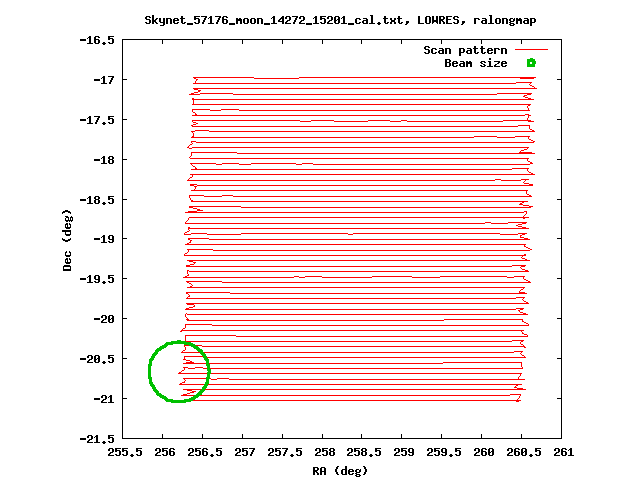Viewport: 640px width, 480px height.
Task: Click the 261 RA tick label
Action: [564, 452]
